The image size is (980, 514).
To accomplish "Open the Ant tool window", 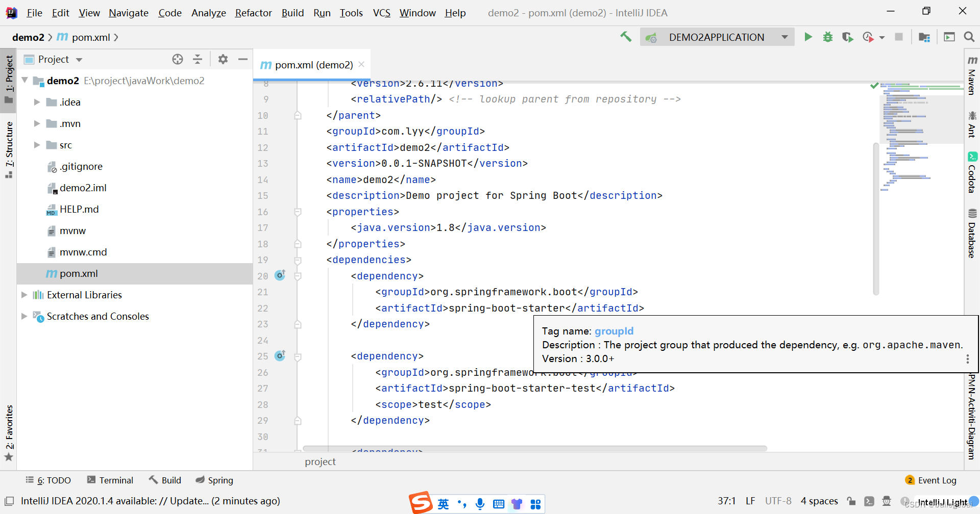I will pos(972,124).
